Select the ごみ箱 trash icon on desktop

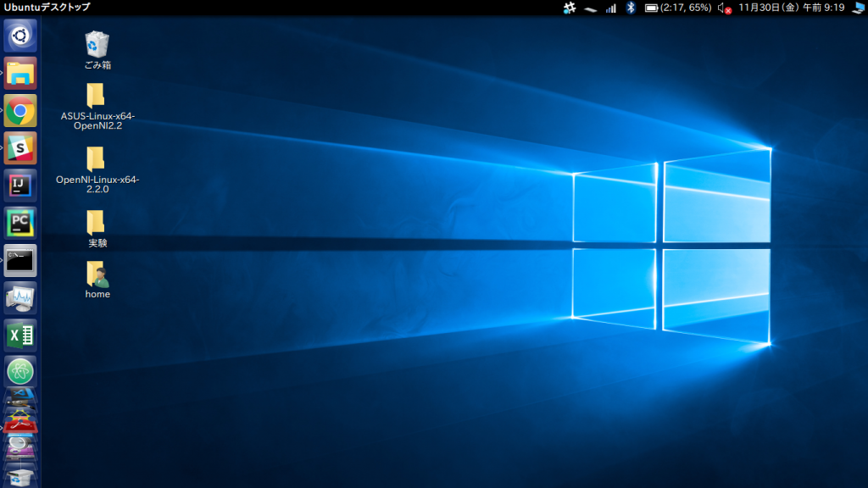97,44
